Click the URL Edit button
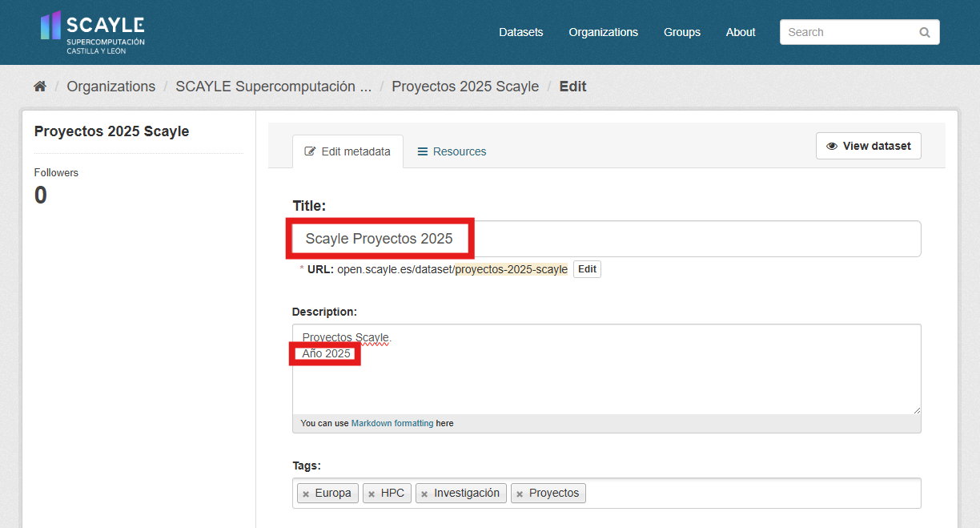 587,269
